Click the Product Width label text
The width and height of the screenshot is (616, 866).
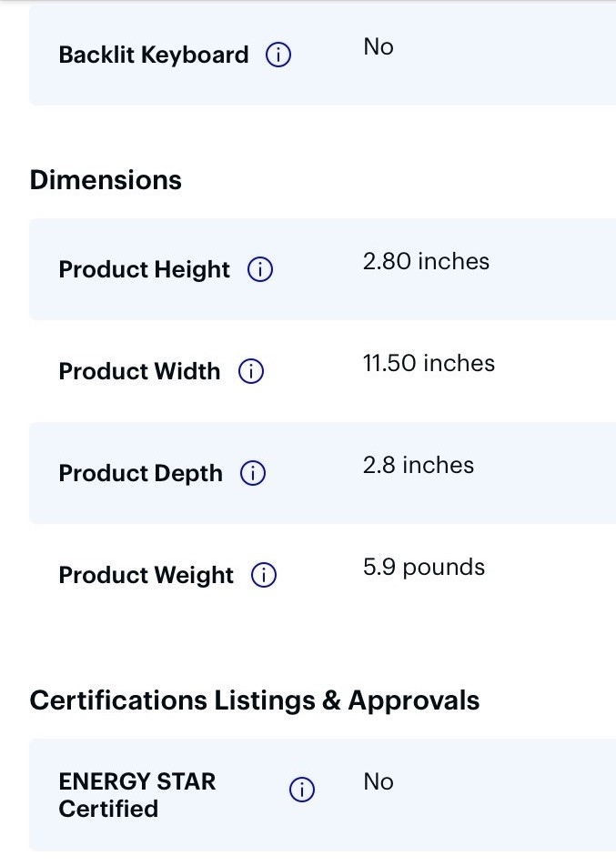tap(139, 371)
